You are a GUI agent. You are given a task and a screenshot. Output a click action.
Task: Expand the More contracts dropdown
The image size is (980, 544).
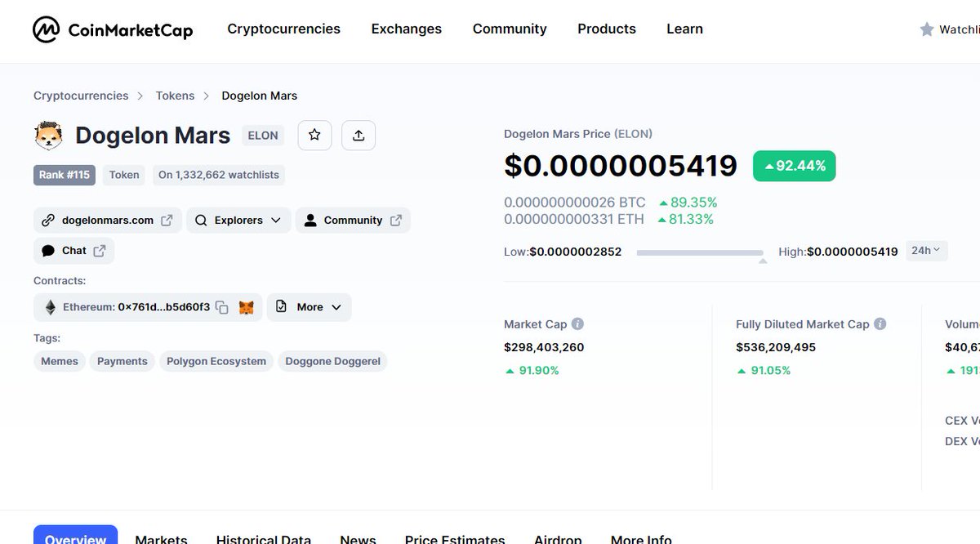click(x=309, y=307)
